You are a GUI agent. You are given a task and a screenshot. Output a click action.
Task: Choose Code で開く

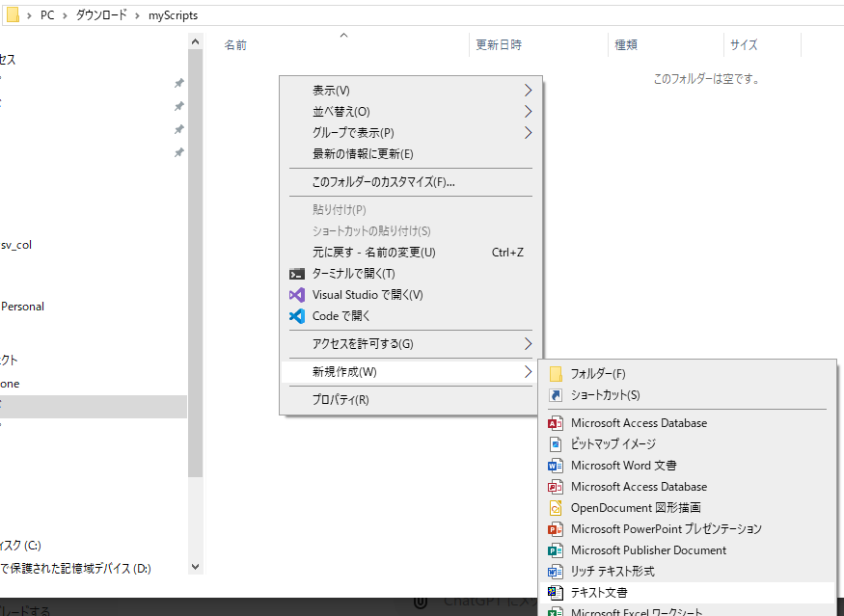click(411, 316)
